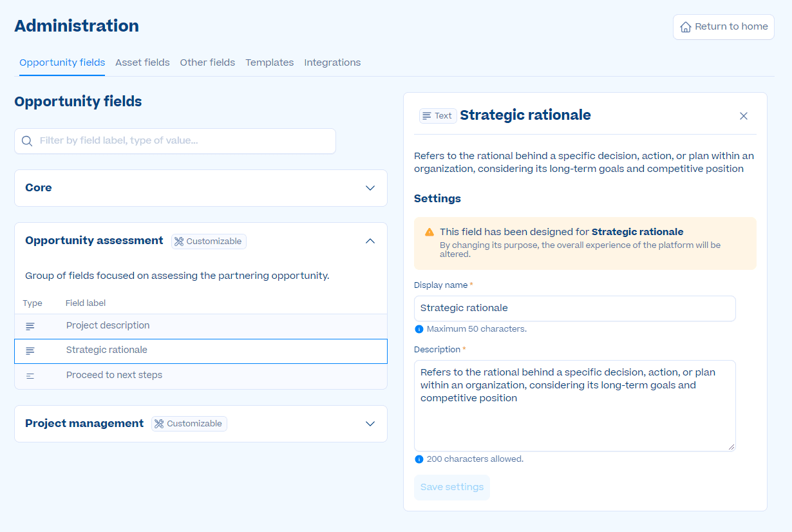This screenshot has width=792, height=532.
Task: Click the short text icon beside Proceed to next steps
Action: pos(30,375)
